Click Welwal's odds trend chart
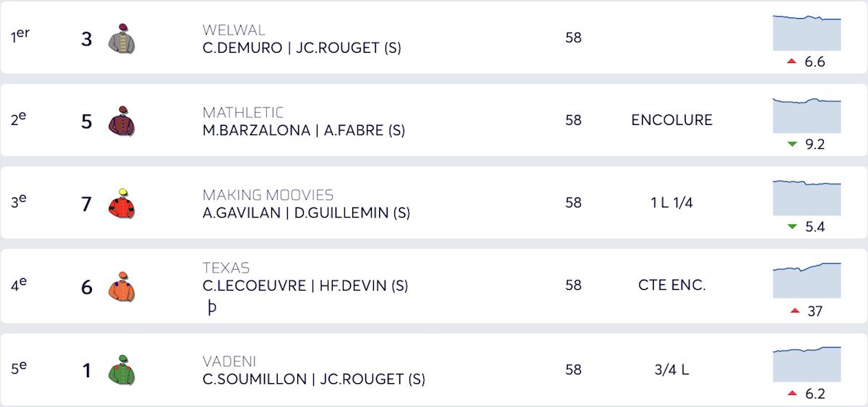Image resolution: width=868 pixels, height=407 pixels. coord(807,33)
